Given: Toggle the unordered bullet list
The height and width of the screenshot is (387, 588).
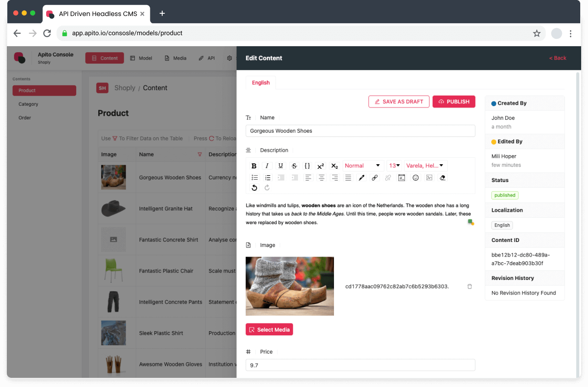Looking at the screenshot, I should 254,177.
